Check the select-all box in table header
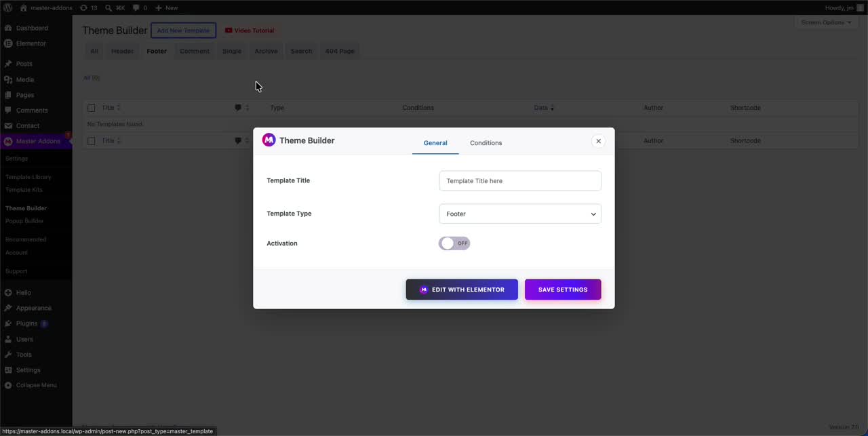 (92, 108)
